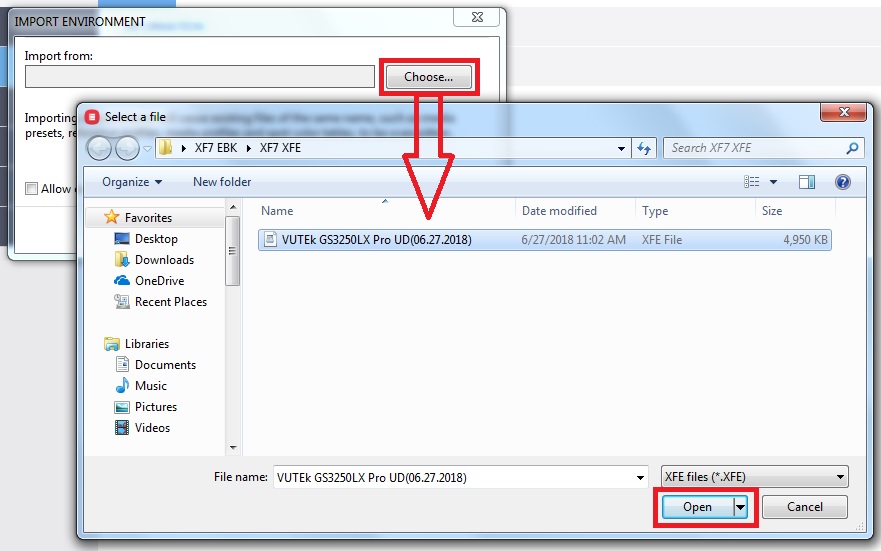Toggle the Allow checkbox in Import Environment
This screenshot has height=551, width=881.
[x=31, y=189]
